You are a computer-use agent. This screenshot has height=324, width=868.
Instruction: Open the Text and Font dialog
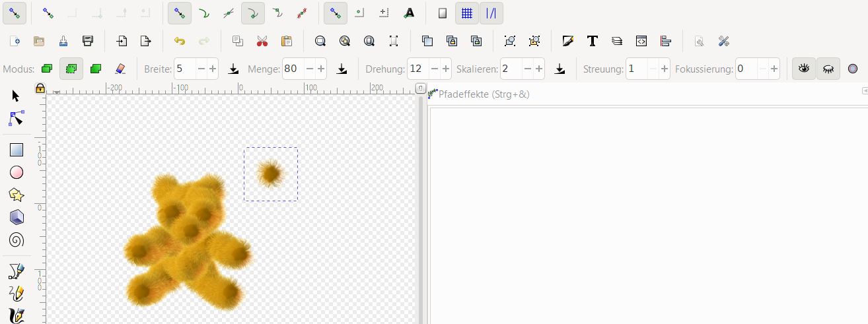[x=593, y=41]
